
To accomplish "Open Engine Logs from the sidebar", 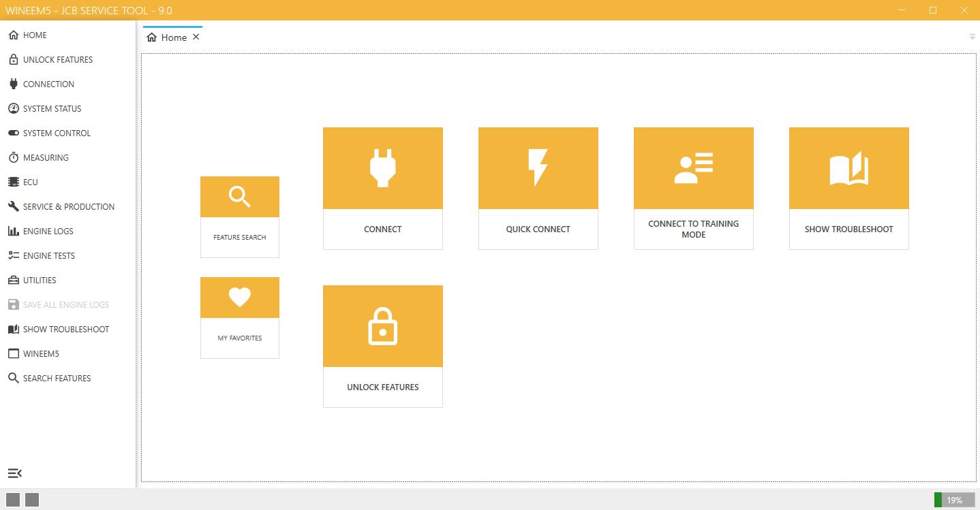I will 48,231.
